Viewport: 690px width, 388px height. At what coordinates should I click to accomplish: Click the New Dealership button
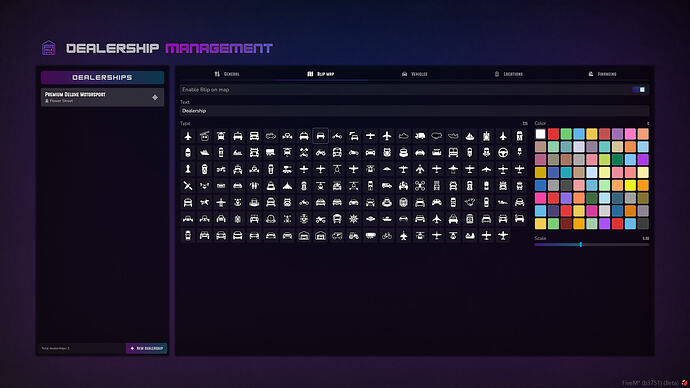click(x=147, y=348)
